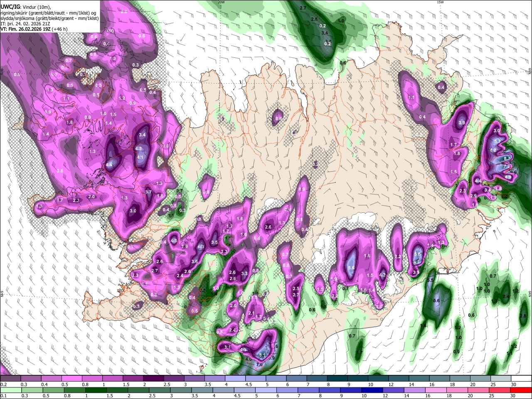Image resolution: width=532 pixels, height=399 pixels.
Task: Click the 2.1 value on the map
Action: tap(251, 313)
